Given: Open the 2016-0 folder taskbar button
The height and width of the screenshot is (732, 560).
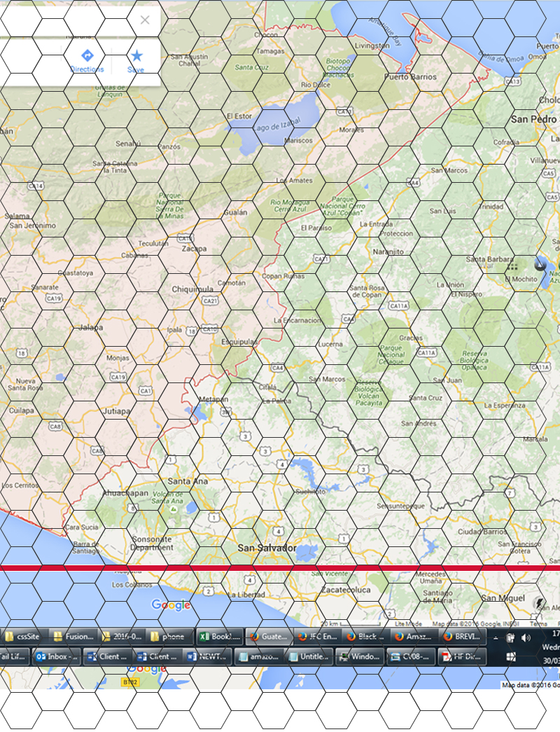Looking at the screenshot, I should (122, 636).
